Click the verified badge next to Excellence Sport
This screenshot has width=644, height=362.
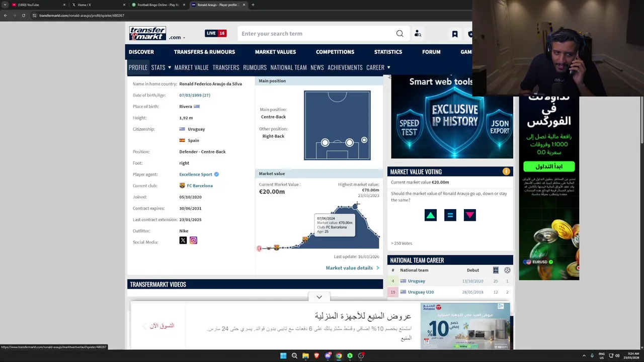pos(216,174)
